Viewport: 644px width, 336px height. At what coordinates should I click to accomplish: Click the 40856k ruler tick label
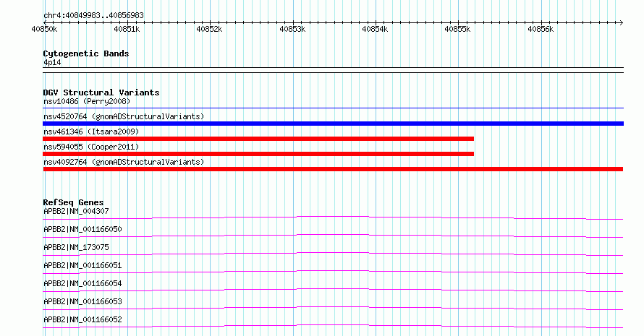(x=541, y=29)
